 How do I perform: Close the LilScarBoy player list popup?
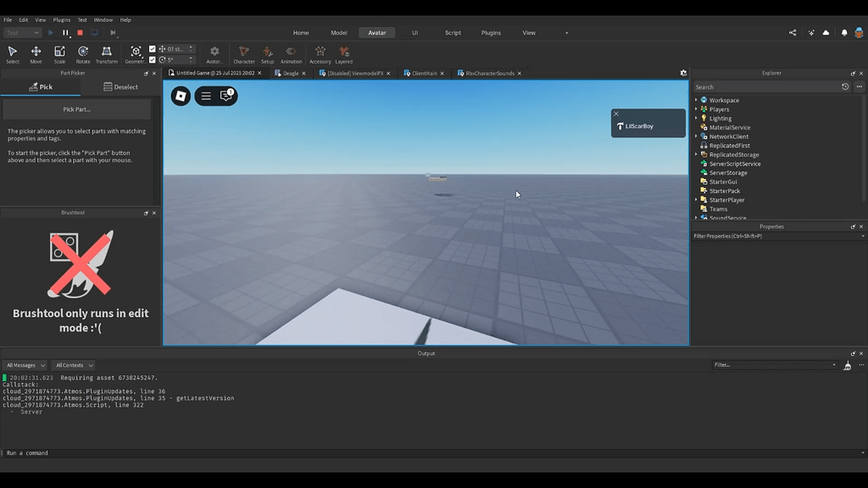pos(616,114)
